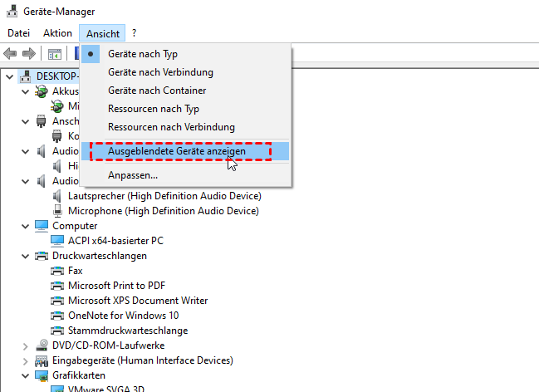Enable Ausgeblendete Geräte anzeigen
Viewport: 539px width, 392px height.
(x=188, y=151)
